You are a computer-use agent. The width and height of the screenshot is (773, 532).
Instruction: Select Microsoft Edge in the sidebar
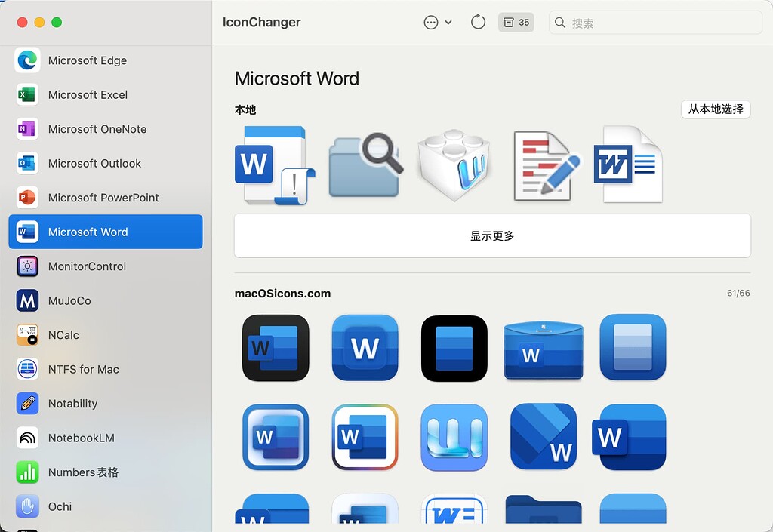[x=106, y=60]
